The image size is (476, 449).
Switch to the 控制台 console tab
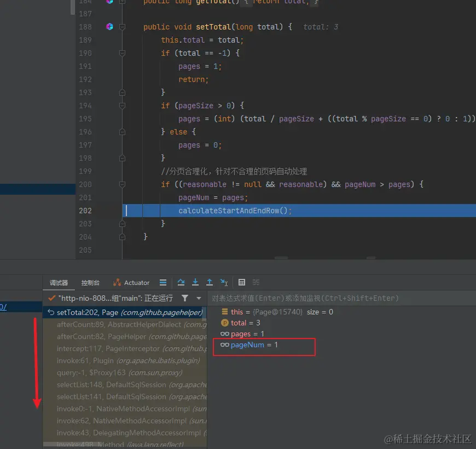tap(90, 283)
